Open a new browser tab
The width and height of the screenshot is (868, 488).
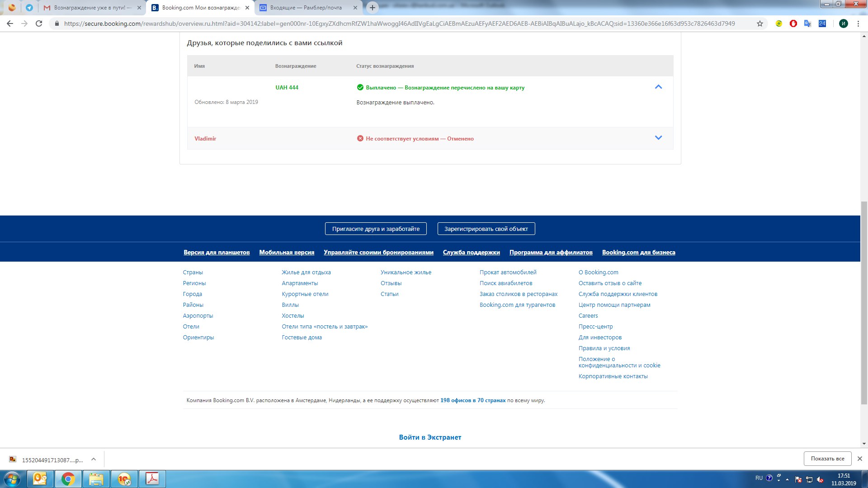pyautogui.click(x=372, y=8)
